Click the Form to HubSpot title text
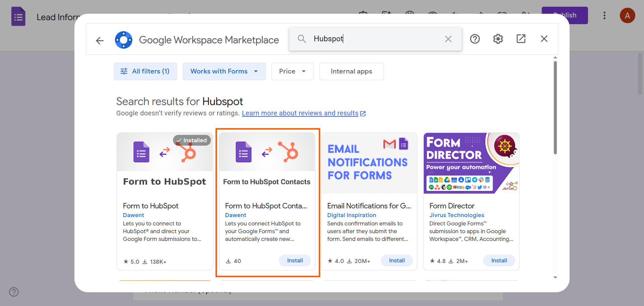 coord(151,206)
